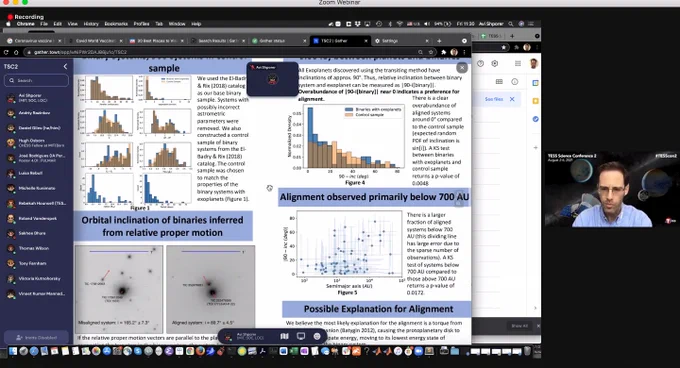Click the Bluetooth icon in menu bar
680x368 pixels.
coord(390,24)
